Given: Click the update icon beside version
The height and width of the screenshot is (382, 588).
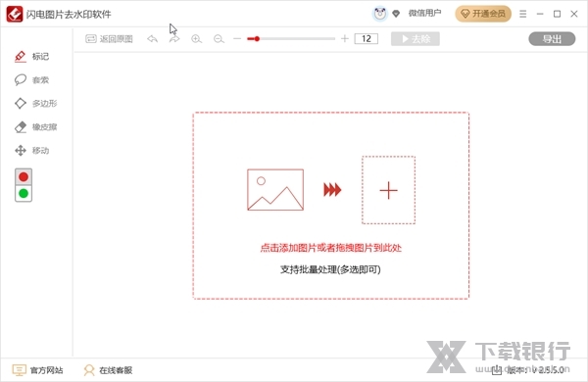Looking at the screenshot, I should coord(497,370).
